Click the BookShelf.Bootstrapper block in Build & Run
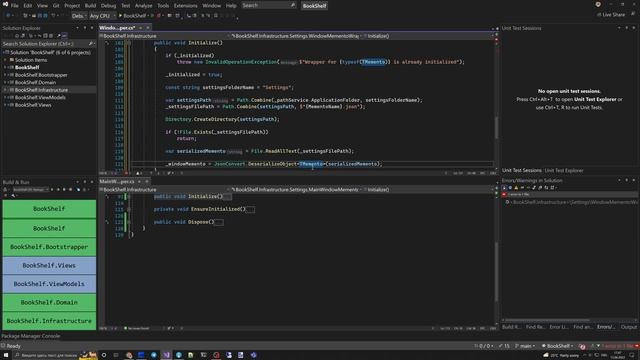The image size is (640, 360). click(49, 247)
